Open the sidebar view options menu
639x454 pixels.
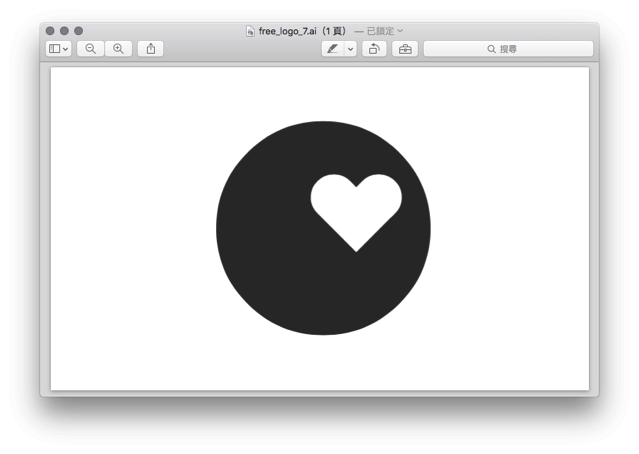click(x=59, y=49)
